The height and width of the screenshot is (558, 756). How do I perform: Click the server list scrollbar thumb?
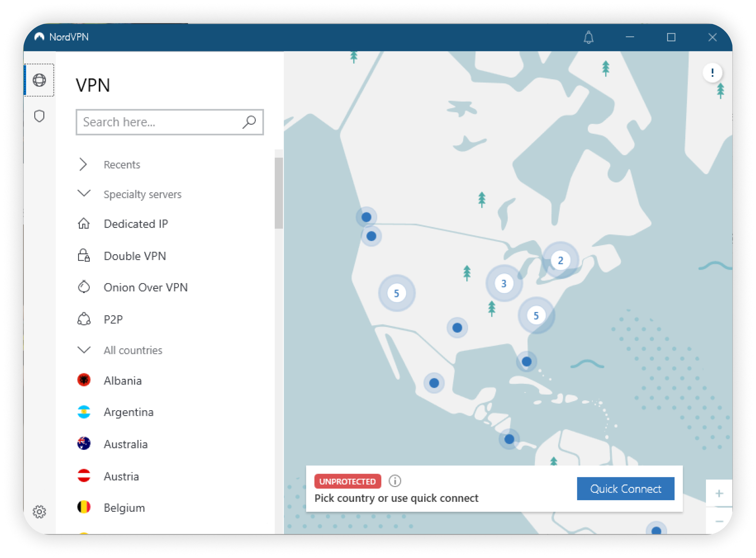(279, 193)
